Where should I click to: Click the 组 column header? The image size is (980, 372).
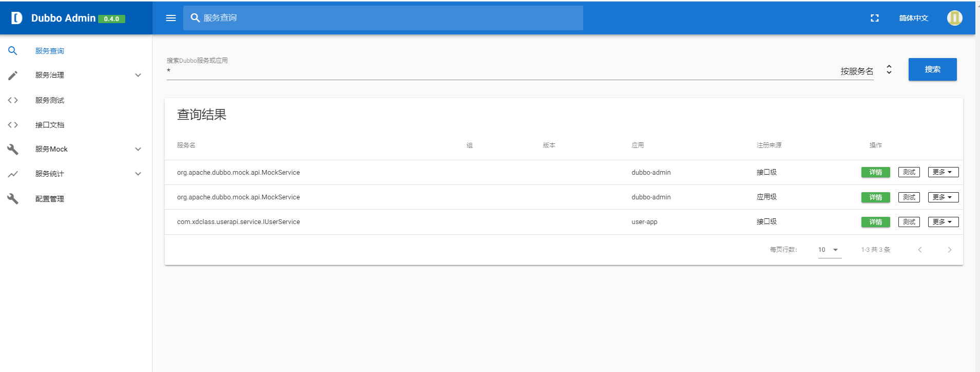pos(470,145)
